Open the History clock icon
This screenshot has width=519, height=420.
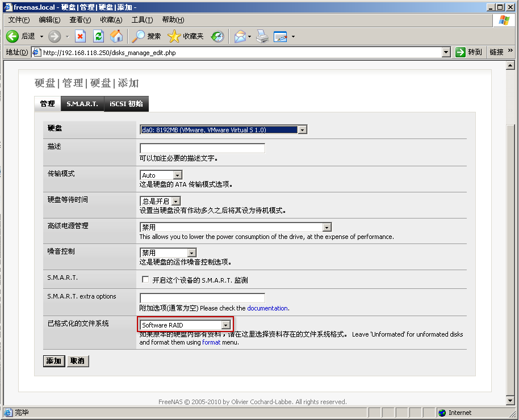[x=218, y=36]
